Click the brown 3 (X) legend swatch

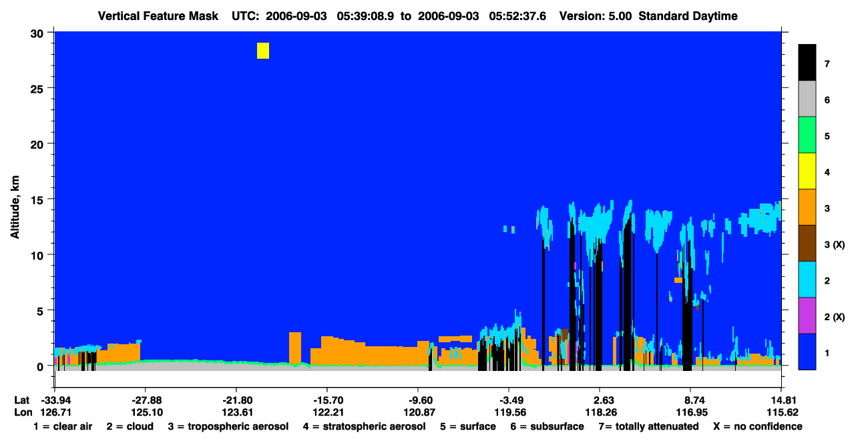[x=807, y=244]
